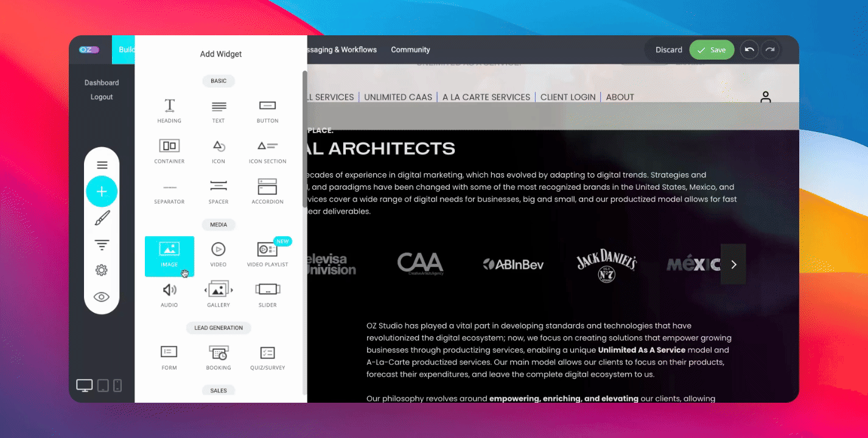Click the Basic category label

[219, 81]
